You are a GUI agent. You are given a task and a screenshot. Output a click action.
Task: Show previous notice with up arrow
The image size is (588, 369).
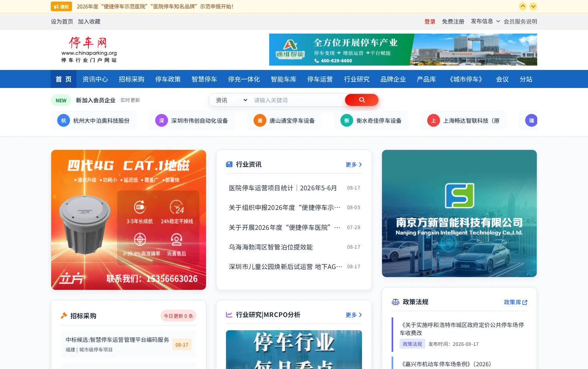pos(522,6)
